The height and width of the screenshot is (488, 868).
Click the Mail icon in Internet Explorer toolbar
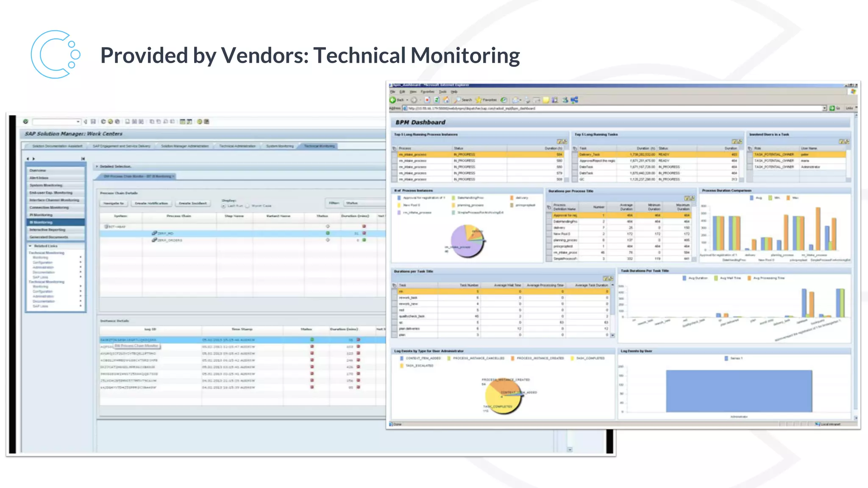click(516, 100)
